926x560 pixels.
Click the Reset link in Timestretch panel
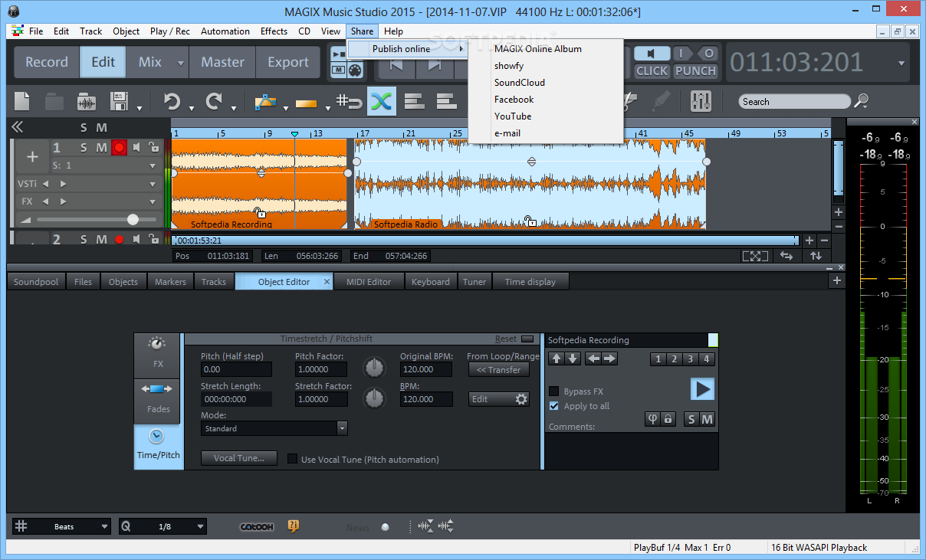[x=506, y=339]
